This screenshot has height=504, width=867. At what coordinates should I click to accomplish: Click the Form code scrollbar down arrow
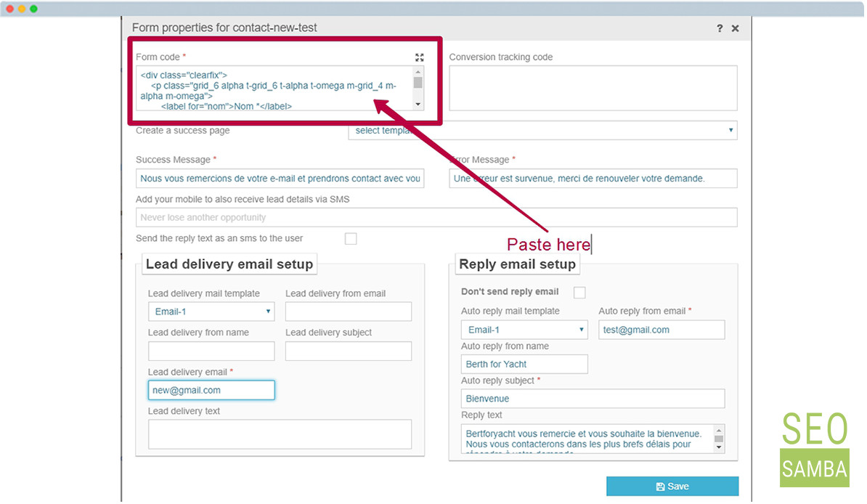418,104
